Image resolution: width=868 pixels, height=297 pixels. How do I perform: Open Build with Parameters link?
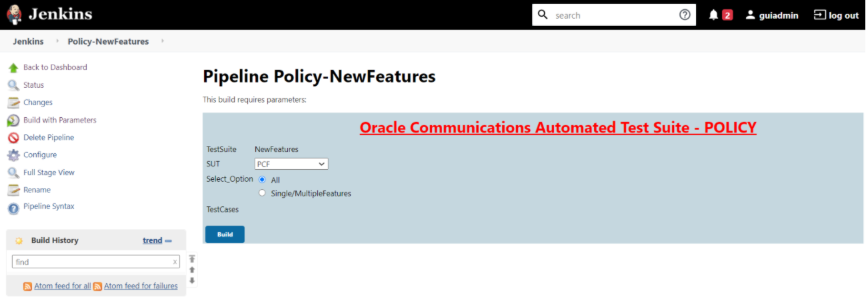[x=60, y=120]
